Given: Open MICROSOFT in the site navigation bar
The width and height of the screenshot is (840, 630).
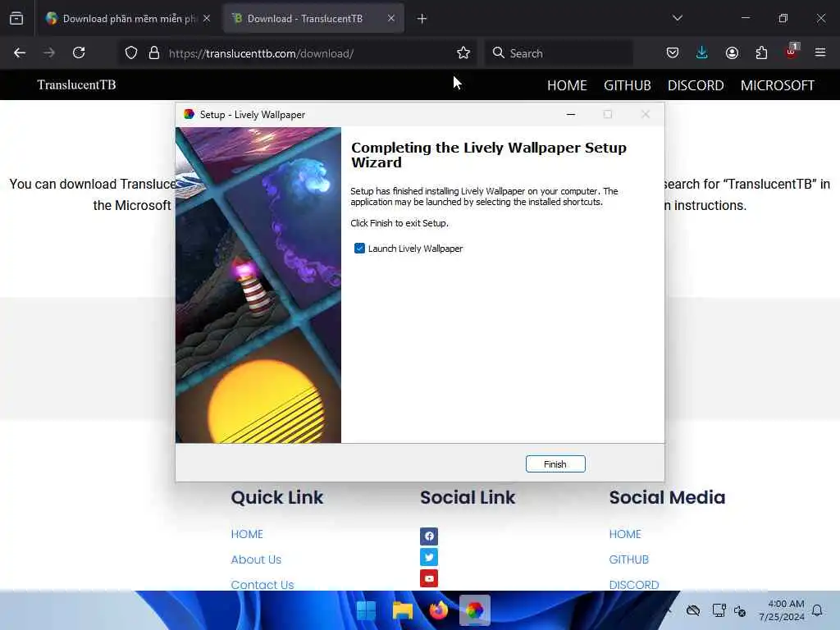Looking at the screenshot, I should pyautogui.click(x=778, y=85).
